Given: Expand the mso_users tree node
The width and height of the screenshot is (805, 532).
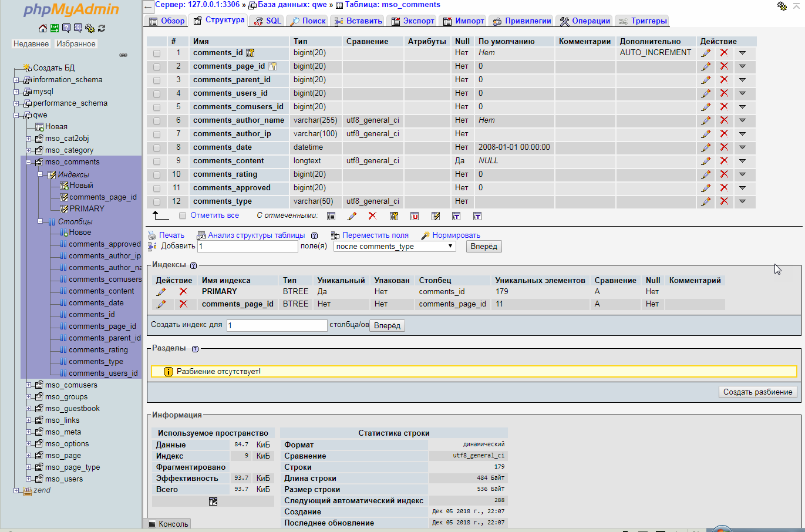Looking at the screenshot, I should click(x=28, y=479).
